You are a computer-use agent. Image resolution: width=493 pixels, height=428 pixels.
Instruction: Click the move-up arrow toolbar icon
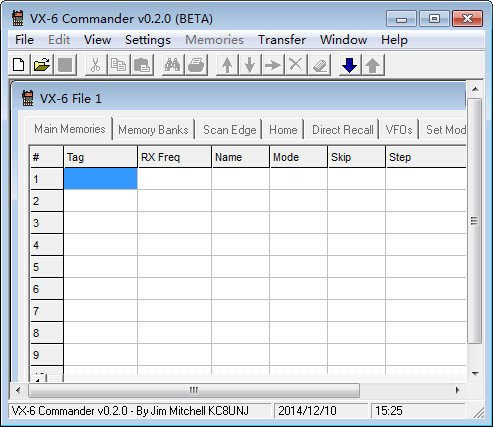(x=227, y=65)
